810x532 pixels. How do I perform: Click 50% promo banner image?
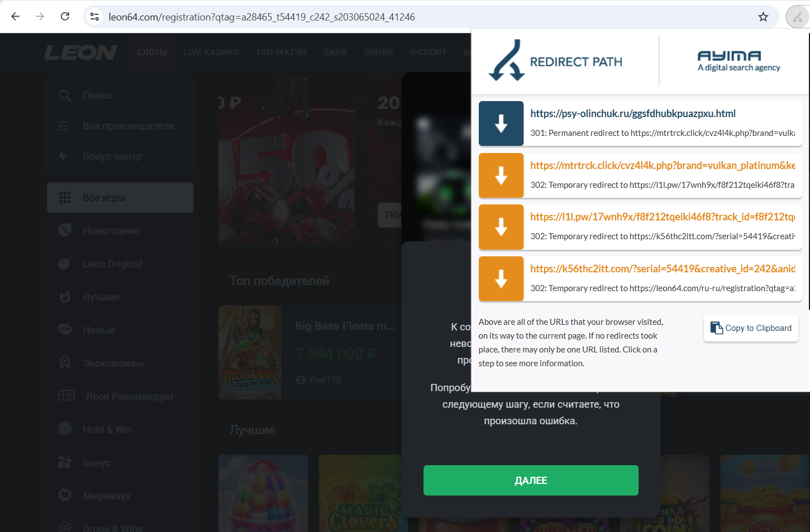[x=286, y=161]
